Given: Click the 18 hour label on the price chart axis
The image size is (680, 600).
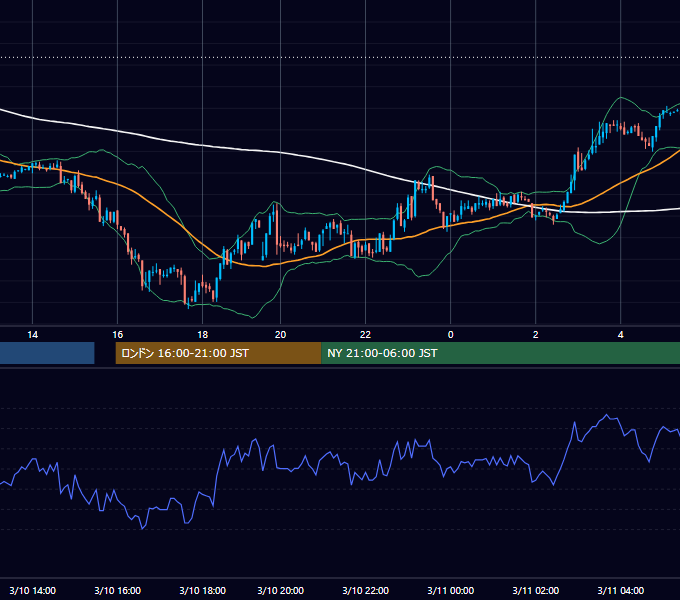Looking at the screenshot, I should 203,335.
